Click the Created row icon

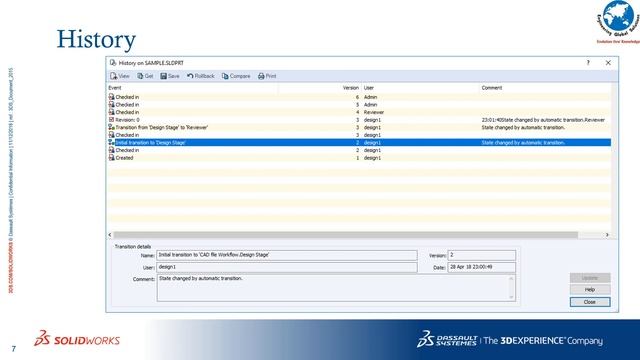click(111, 158)
